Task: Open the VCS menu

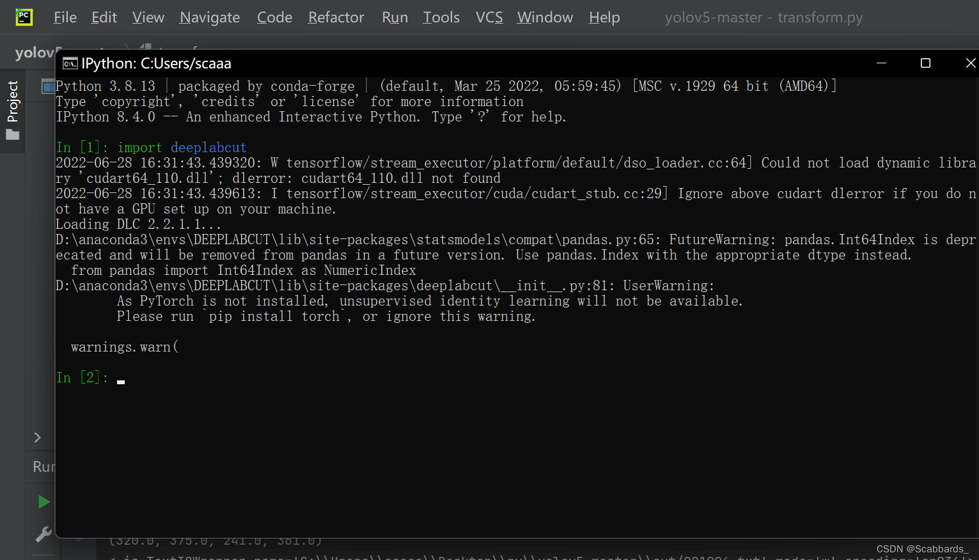Action: tap(489, 17)
